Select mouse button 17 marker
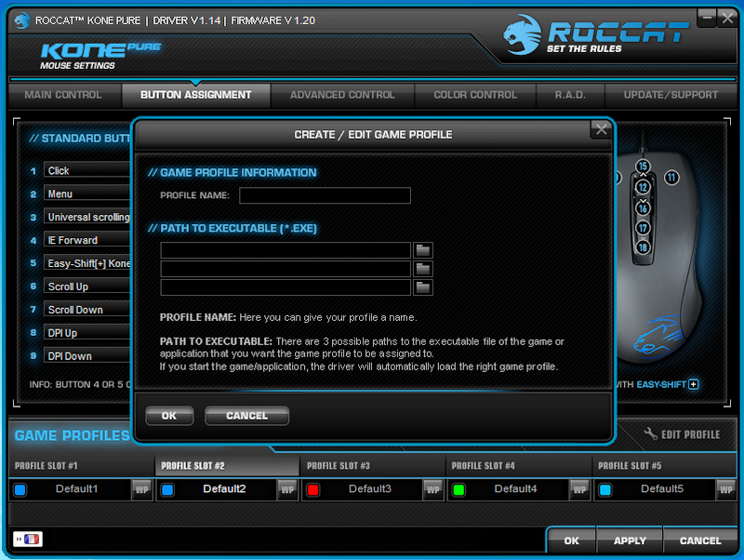This screenshot has height=560, width=744. click(x=643, y=228)
